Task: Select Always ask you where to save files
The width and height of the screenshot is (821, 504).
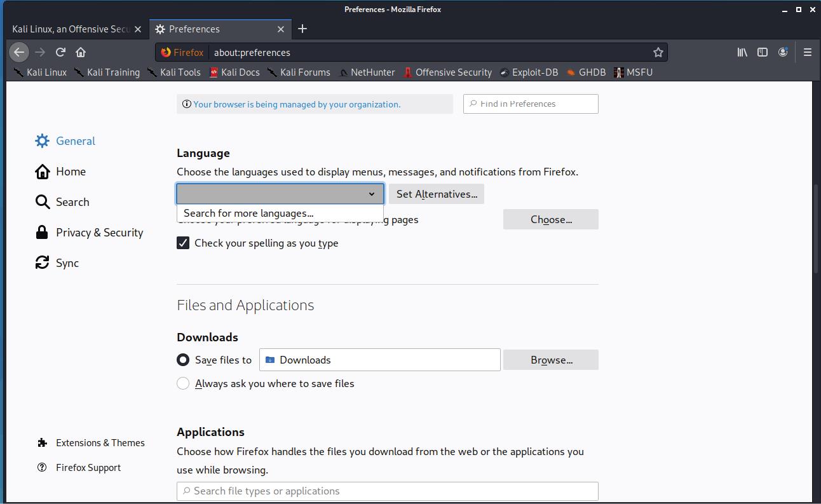Action: tap(183, 383)
